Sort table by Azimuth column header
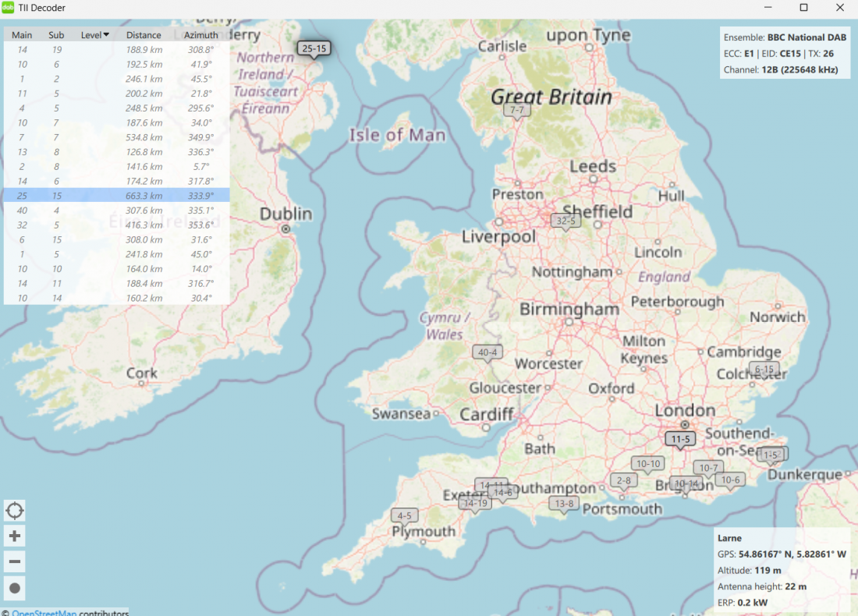This screenshot has height=616, width=858. click(x=200, y=35)
